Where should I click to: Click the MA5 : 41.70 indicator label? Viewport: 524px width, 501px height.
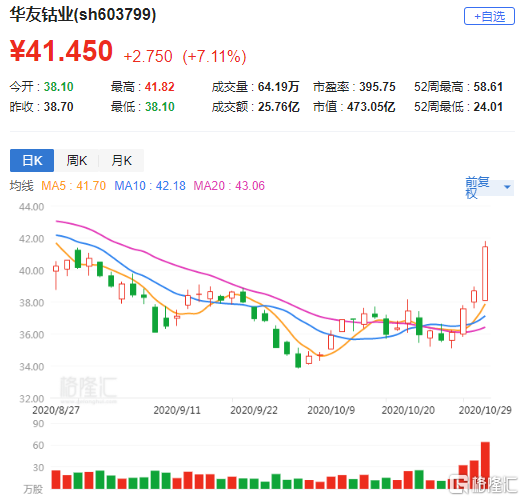tap(74, 185)
